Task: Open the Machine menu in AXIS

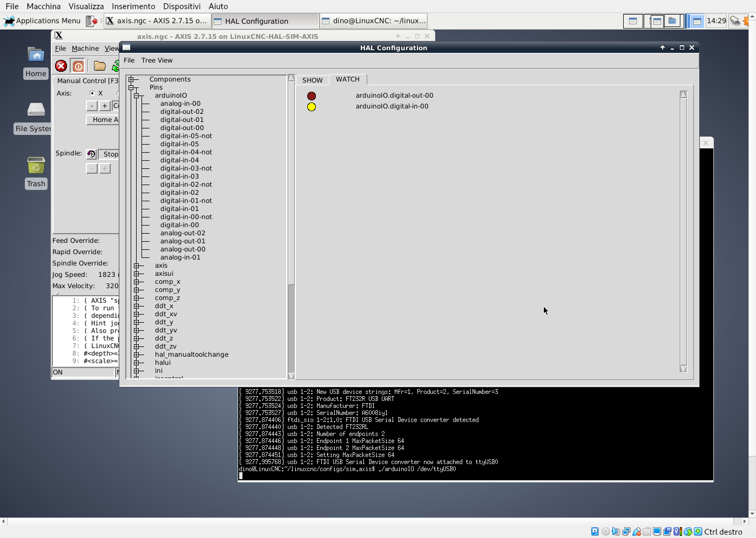Action: point(85,49)
